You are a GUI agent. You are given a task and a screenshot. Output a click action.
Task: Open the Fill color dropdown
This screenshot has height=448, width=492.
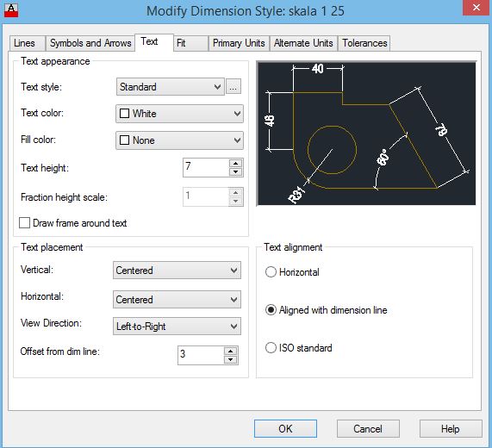[x=179, y=140]
